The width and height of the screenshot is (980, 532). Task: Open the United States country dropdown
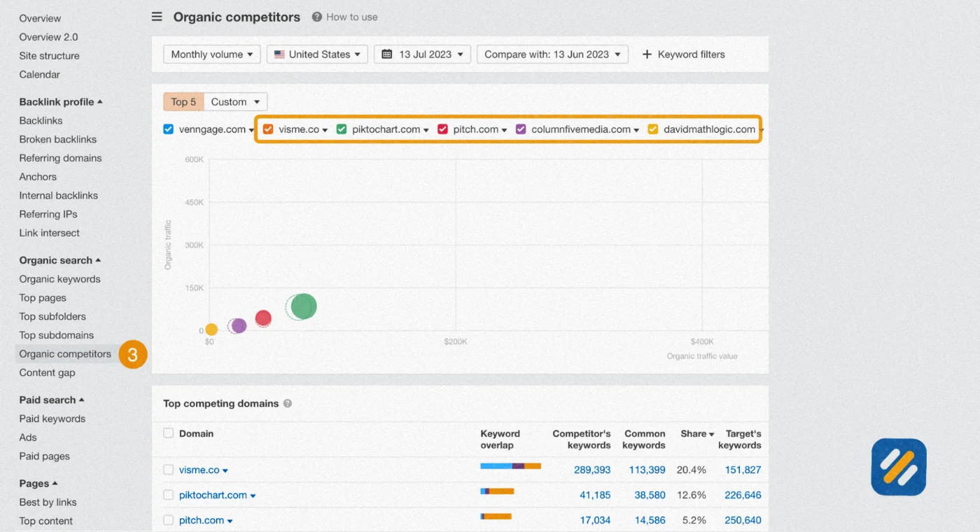[317, 55]
